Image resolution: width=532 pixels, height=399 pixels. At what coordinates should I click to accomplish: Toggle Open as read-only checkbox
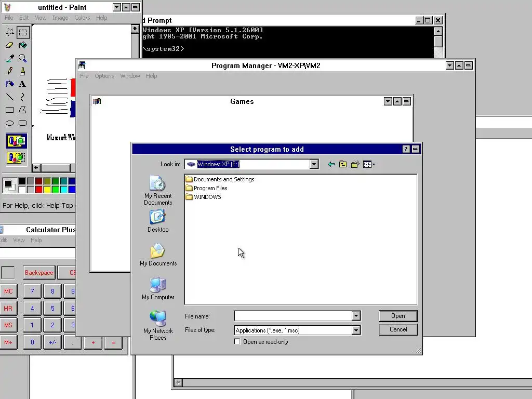point(237,342)
